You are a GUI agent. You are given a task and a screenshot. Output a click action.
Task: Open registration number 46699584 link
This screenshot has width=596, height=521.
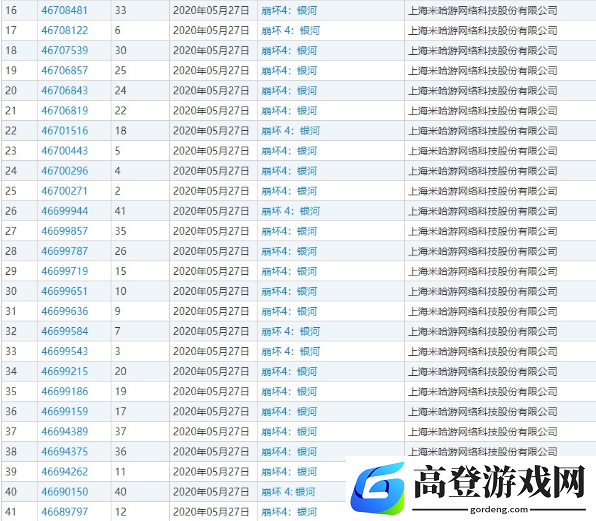pyautogui.click(x=64, y=331)
